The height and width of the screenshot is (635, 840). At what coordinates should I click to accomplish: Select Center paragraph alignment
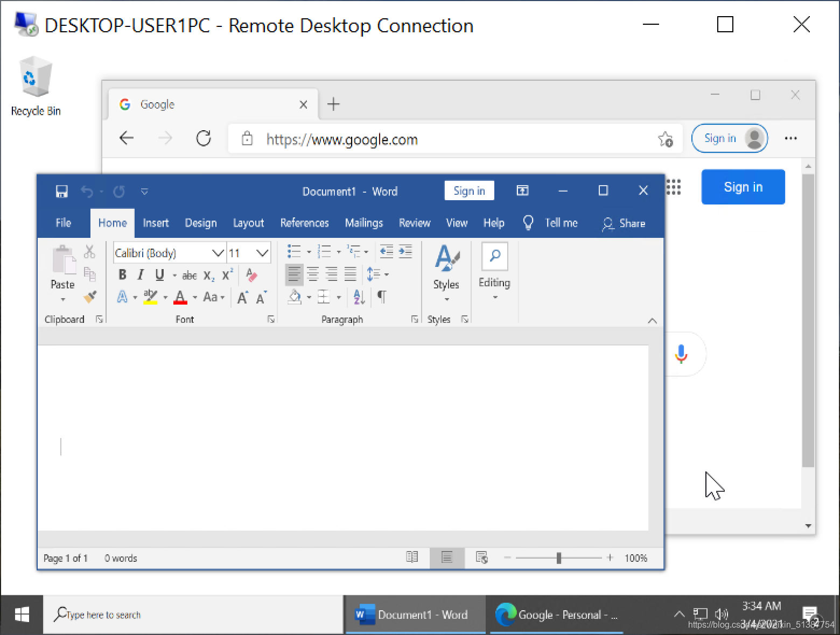[313, 274]
